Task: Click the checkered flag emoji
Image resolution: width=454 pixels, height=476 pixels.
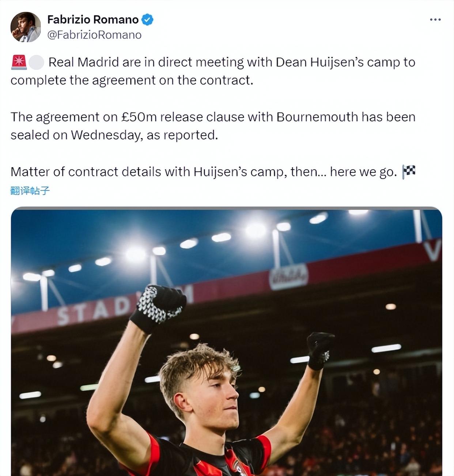Action: [409, 171]
